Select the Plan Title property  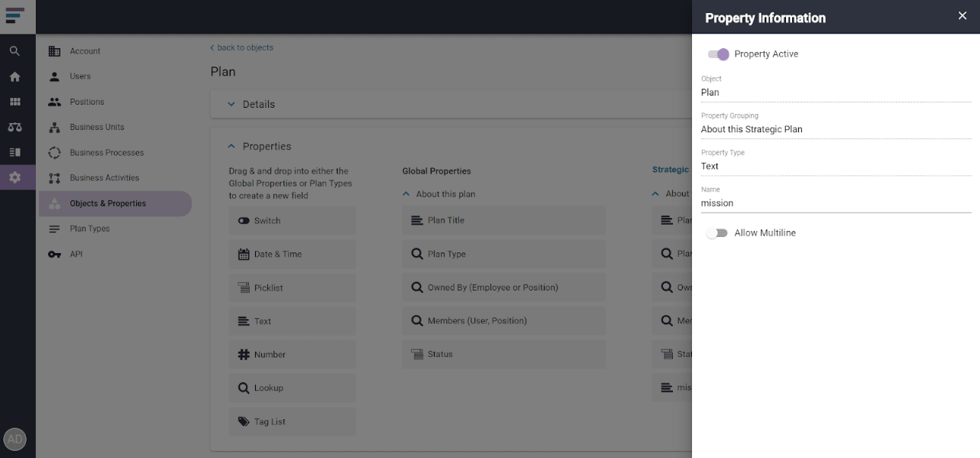click(503, 220)
